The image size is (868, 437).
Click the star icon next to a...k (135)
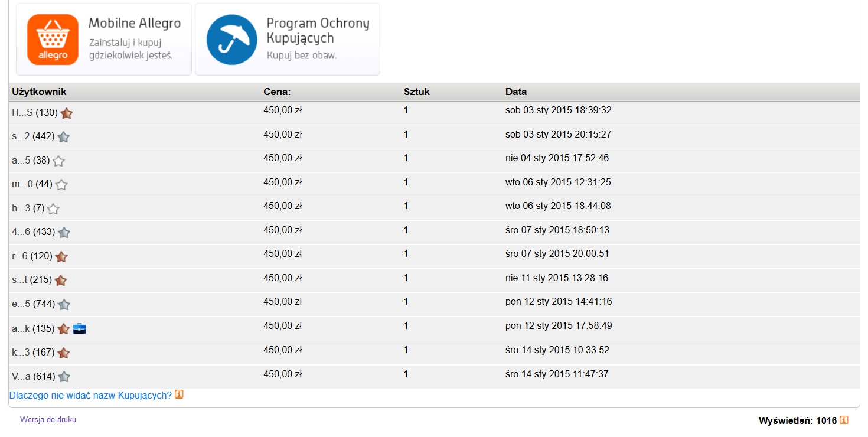(64, 329)
